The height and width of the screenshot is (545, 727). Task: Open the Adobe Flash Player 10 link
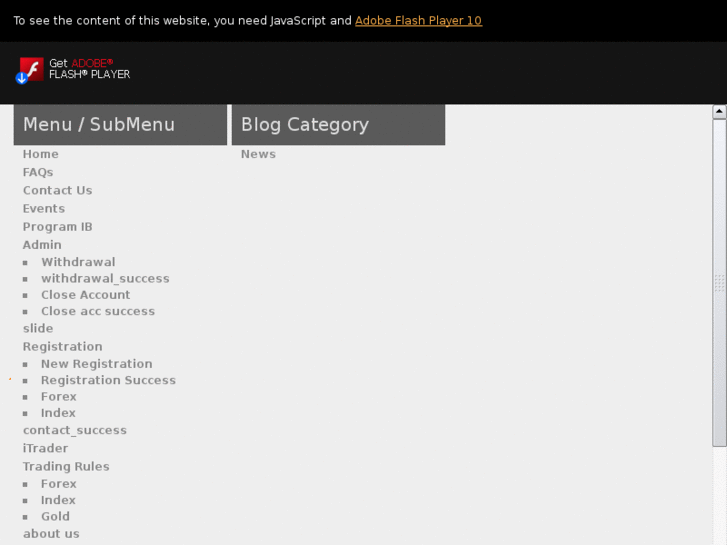pos(418,20)
